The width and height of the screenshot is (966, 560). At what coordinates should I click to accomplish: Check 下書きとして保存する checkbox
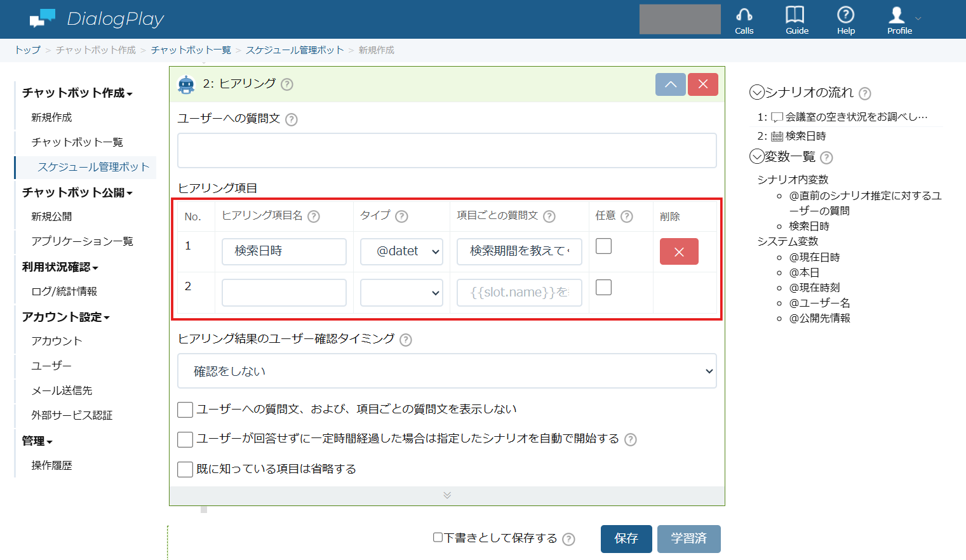point(438,537)
